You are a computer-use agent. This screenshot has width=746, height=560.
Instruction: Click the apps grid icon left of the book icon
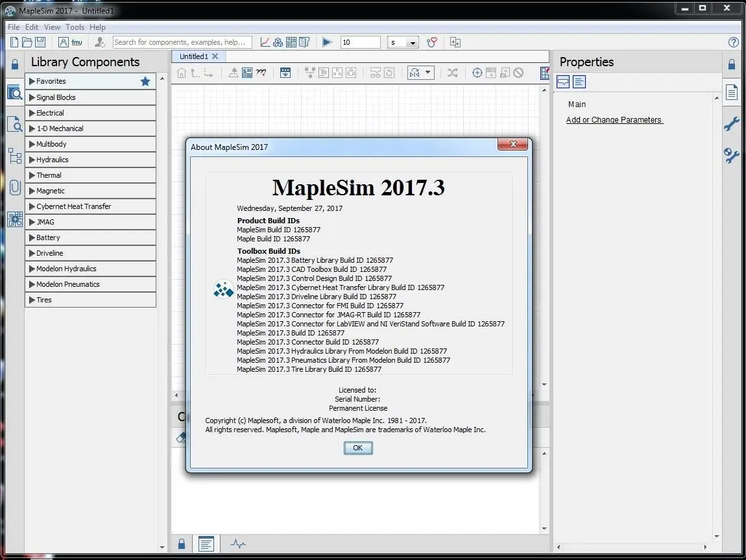(x=291, y=42)
